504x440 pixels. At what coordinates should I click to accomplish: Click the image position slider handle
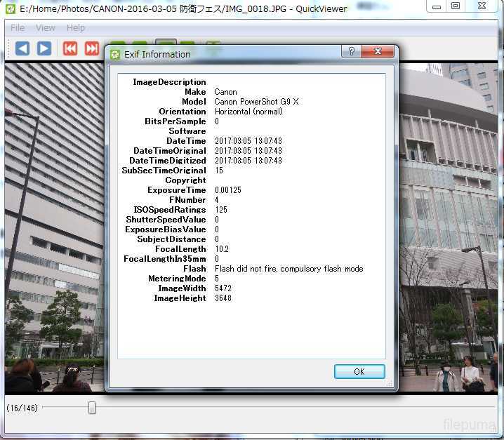pyautogui.click(x=91, y=408)
